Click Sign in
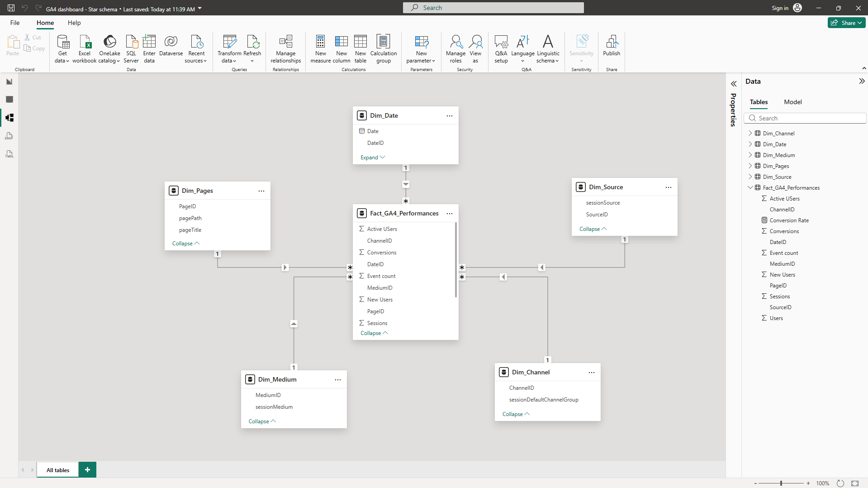 pyautogui.click(x=780, y=8)
